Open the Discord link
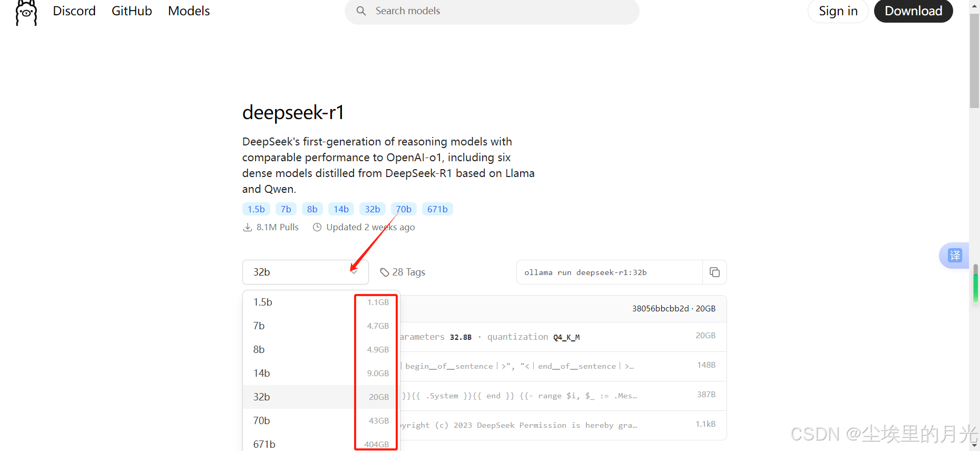This screenshot has height=451, width=980. (x=74, y=11)
